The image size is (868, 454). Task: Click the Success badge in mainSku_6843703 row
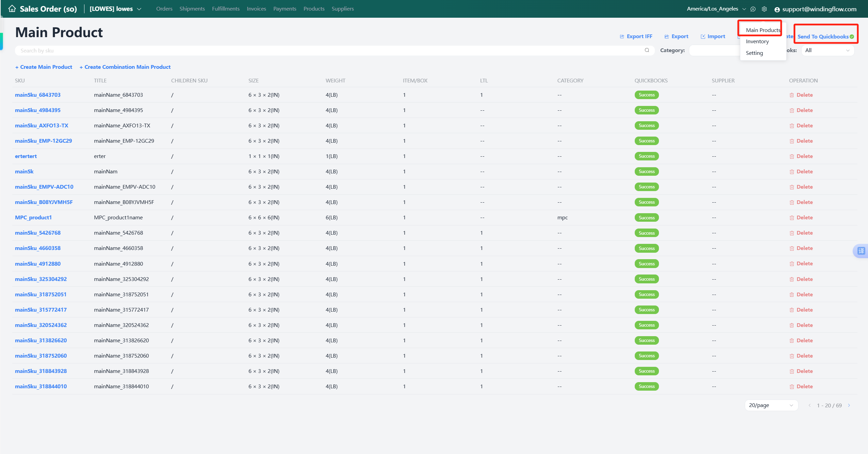(x=646, y=95)
